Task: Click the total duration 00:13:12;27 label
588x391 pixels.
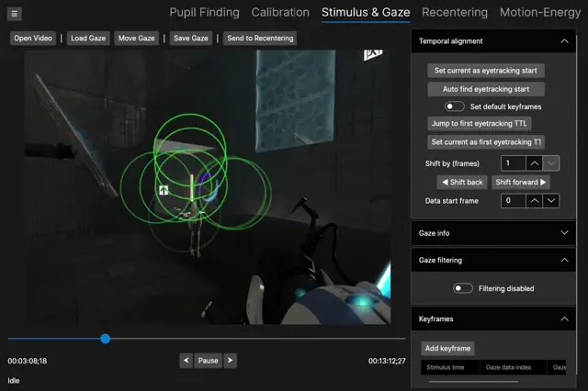Action: [387, 361]
